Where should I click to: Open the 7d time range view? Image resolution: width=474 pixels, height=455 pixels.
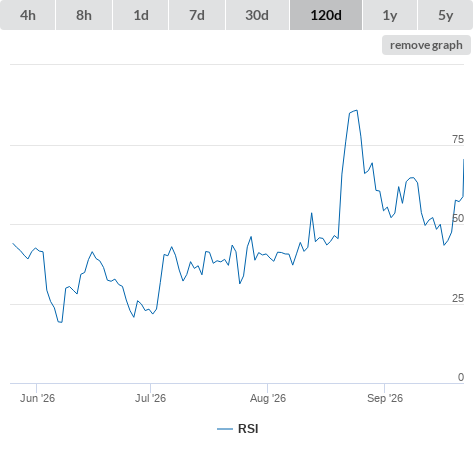(197, 15)
